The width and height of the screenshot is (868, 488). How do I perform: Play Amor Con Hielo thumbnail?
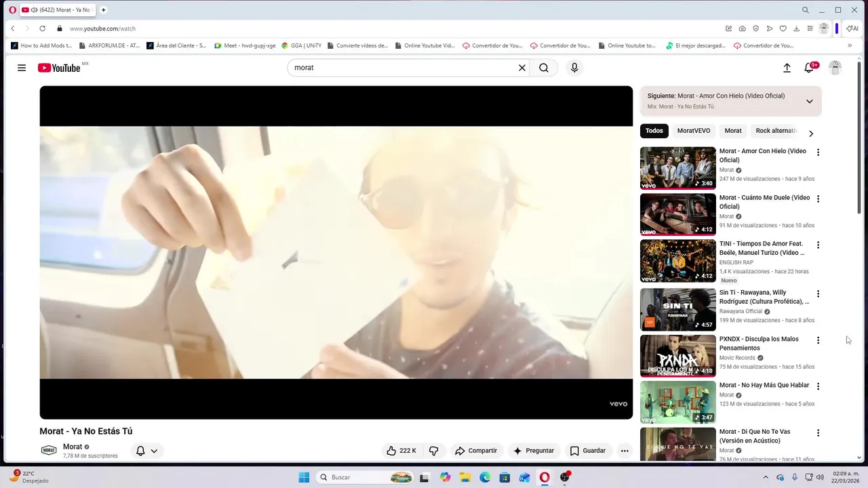pos(678,168)
